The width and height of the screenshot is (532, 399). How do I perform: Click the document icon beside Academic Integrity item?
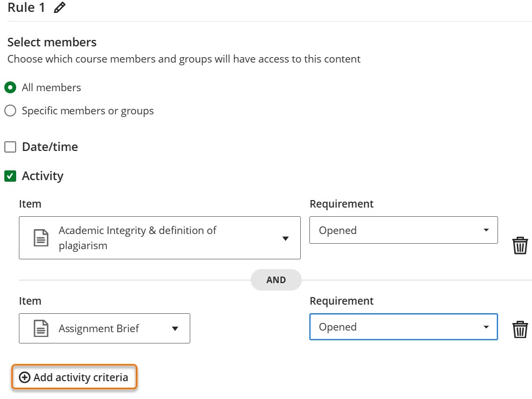point(42,238)
